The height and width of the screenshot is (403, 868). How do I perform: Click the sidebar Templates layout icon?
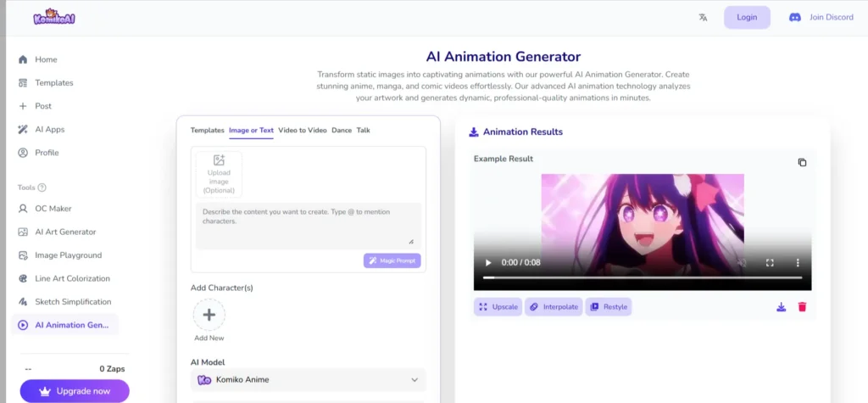click(x=23, y=82)
